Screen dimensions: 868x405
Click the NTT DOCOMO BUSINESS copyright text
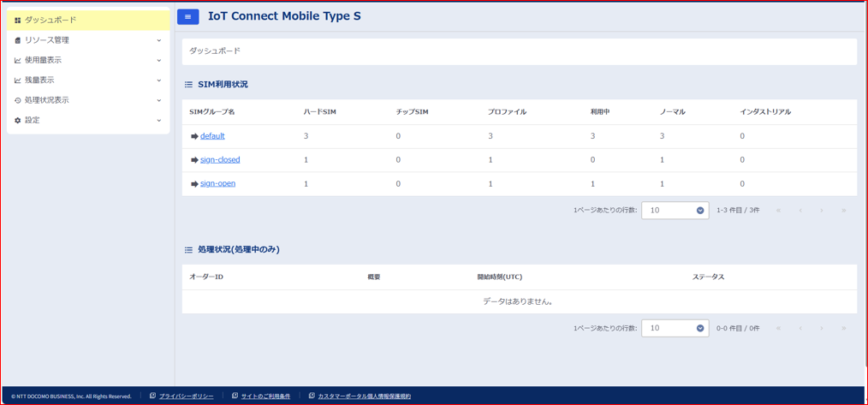71,396
